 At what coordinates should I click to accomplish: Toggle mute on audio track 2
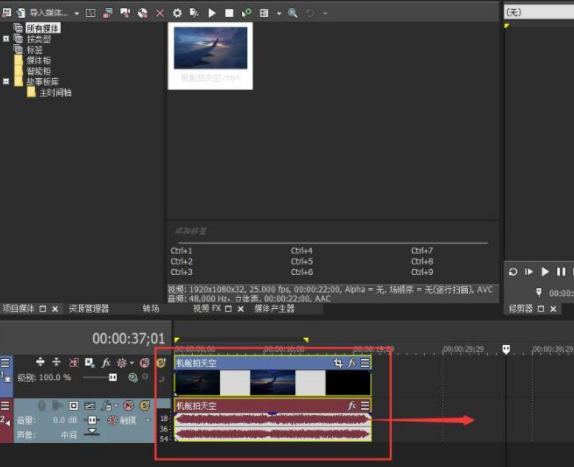click(x=129, y=406)
